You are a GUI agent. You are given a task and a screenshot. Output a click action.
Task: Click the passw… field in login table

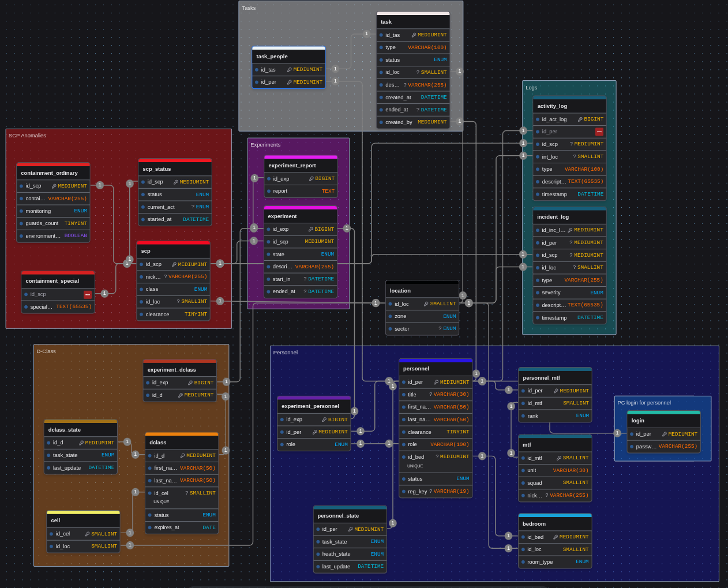click(x=663, y=447)
